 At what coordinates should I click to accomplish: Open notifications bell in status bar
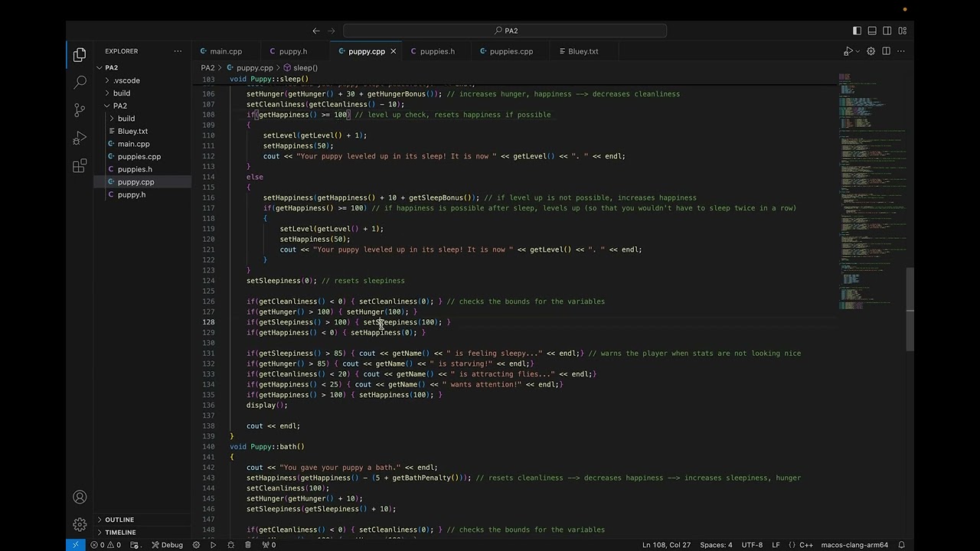901,545
